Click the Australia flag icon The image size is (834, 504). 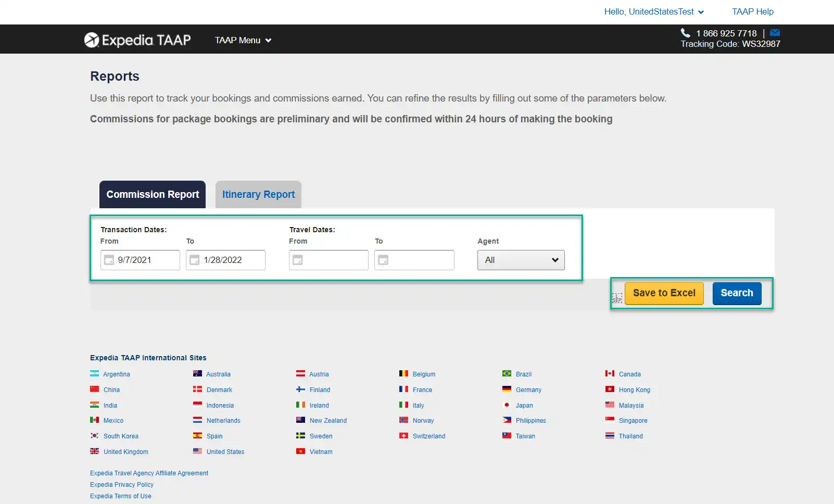(197, 374)
